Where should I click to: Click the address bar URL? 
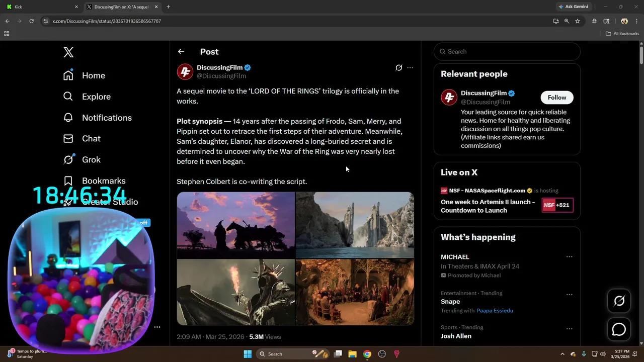click(x=107, y=21)
